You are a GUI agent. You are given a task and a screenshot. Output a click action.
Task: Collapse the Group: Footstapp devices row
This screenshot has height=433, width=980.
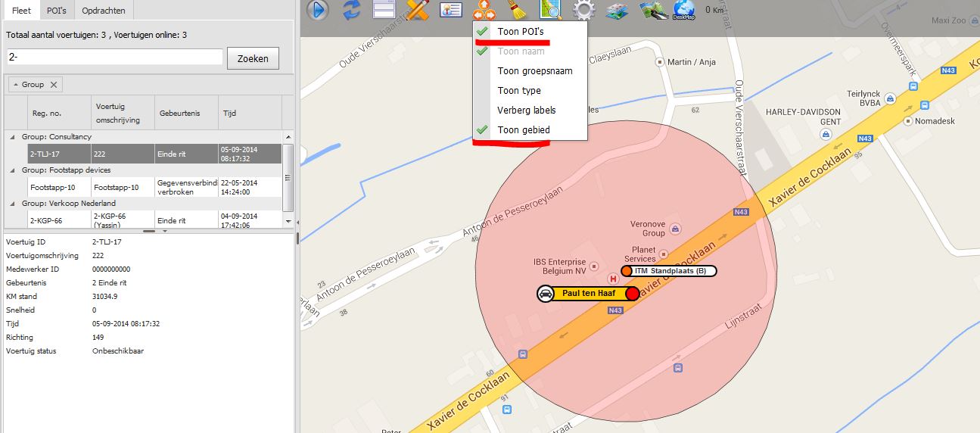[11, 170]
